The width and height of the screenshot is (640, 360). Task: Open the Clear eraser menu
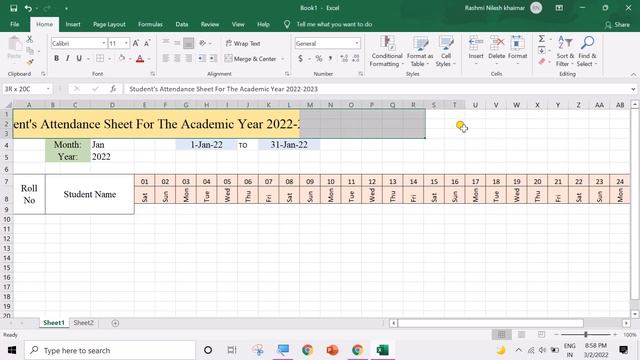click(x=542, y=62)
